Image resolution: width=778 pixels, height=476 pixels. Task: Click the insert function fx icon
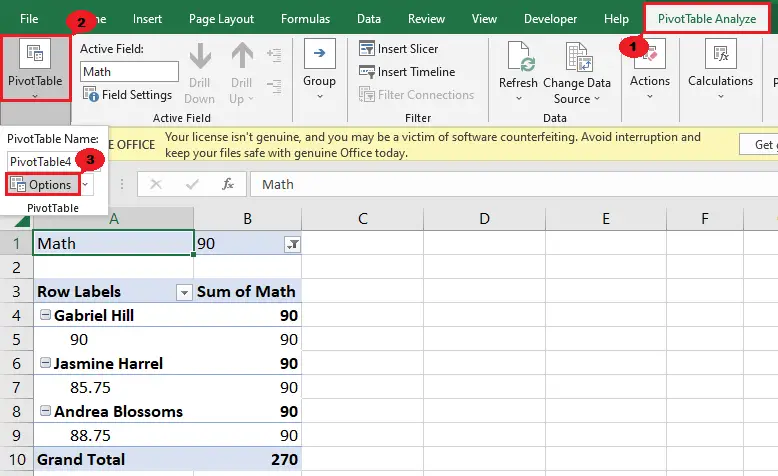point(228,185)
